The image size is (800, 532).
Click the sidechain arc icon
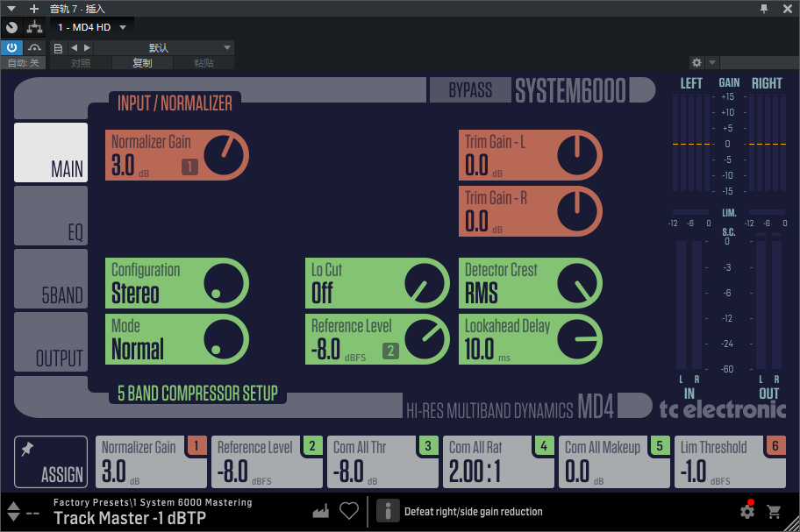pos(35,48)
